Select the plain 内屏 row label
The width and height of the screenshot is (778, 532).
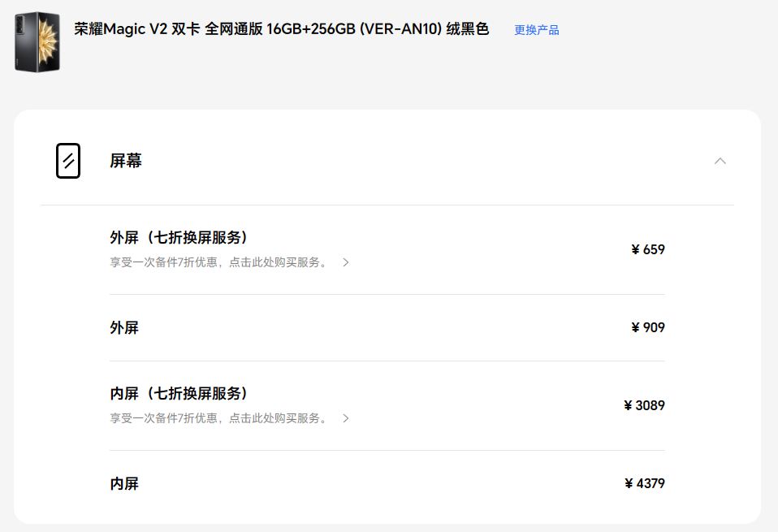point(124,483)
